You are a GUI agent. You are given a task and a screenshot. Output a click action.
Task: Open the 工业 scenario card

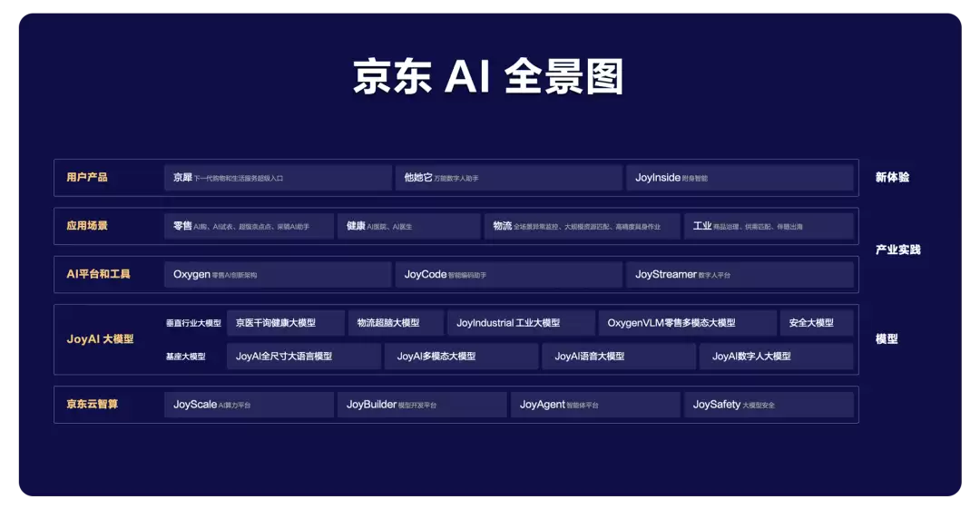(x=769, y=226)
